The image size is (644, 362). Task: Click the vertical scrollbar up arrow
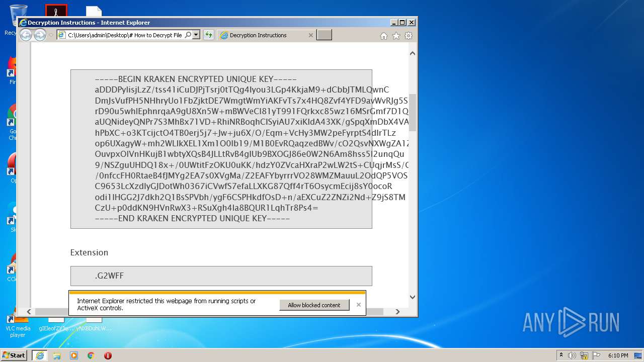pos(413,53)
